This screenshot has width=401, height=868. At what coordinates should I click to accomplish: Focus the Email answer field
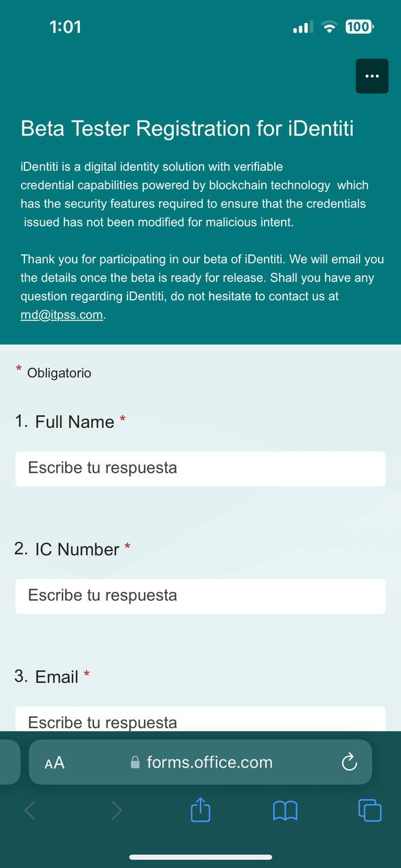coord(200,719)
